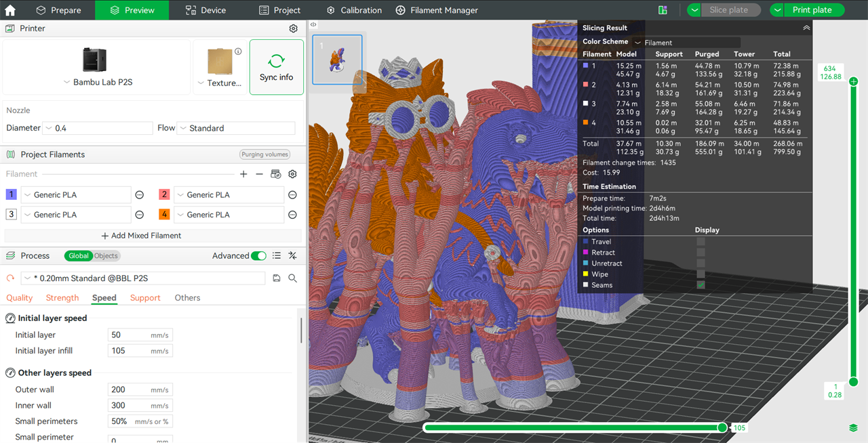The width and height of the screenshot is (868, 443).
Task: Remove a filament with the minus icon
Action: (259, 174)
